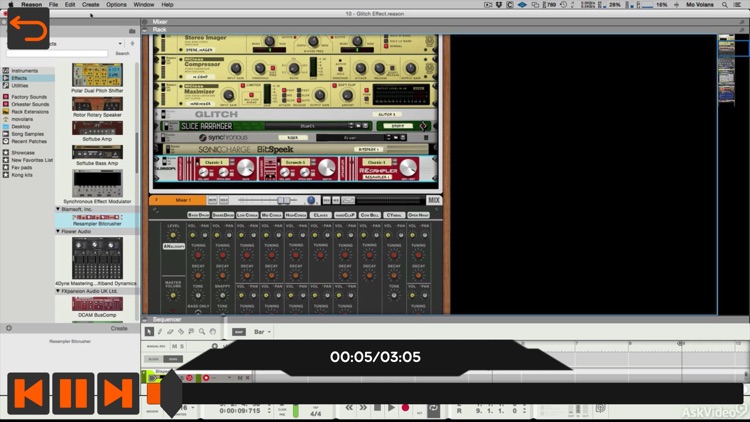Click the Instruments browser icon
750x422 pixels.
(6, 70)
